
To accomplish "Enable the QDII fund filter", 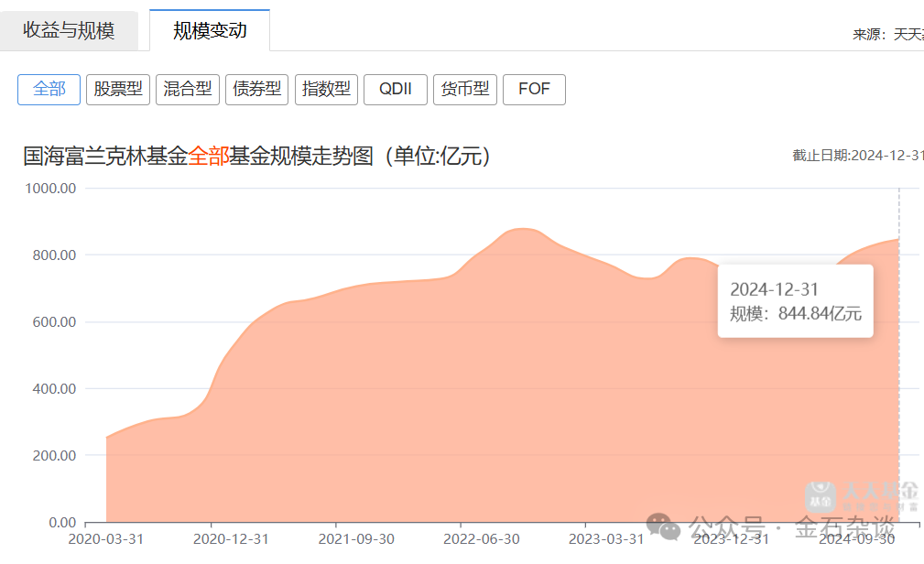I will pos(395,89).
